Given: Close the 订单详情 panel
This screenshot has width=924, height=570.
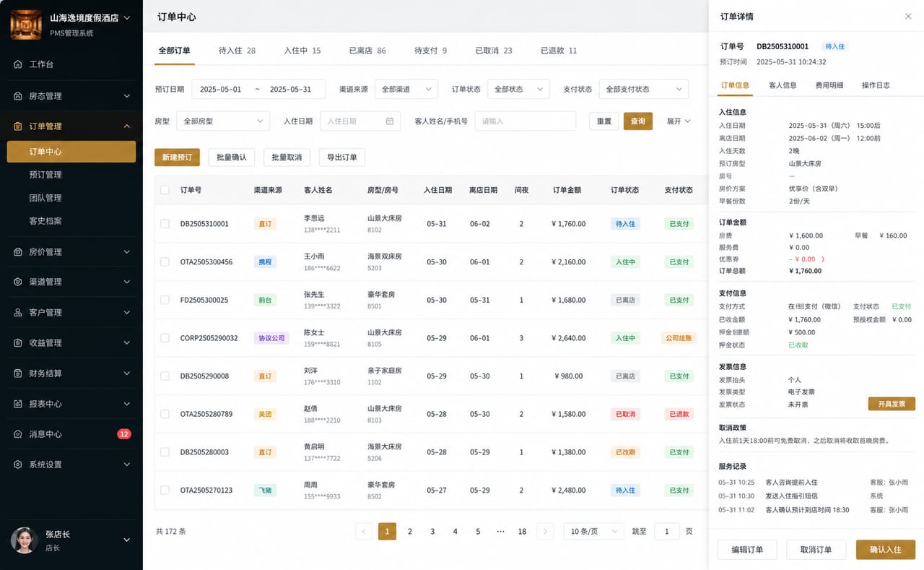Looking at the screenshot, I should 908,17.
